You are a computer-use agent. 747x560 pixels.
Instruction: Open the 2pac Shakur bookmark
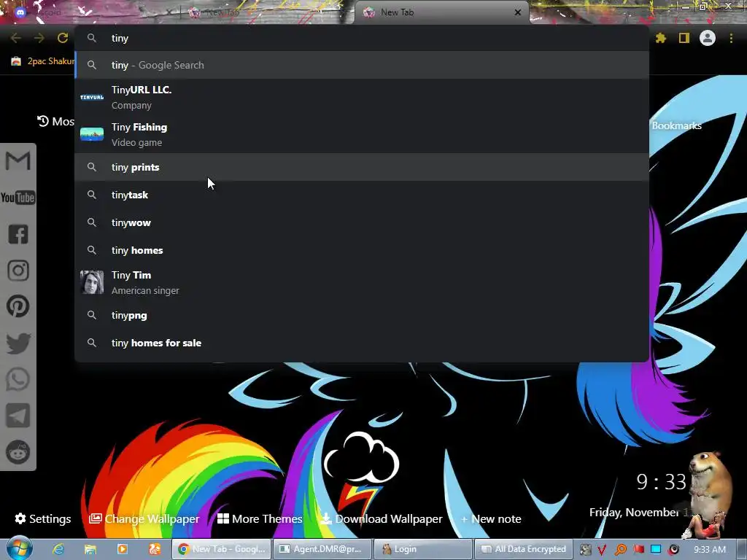tap(43, 61)
